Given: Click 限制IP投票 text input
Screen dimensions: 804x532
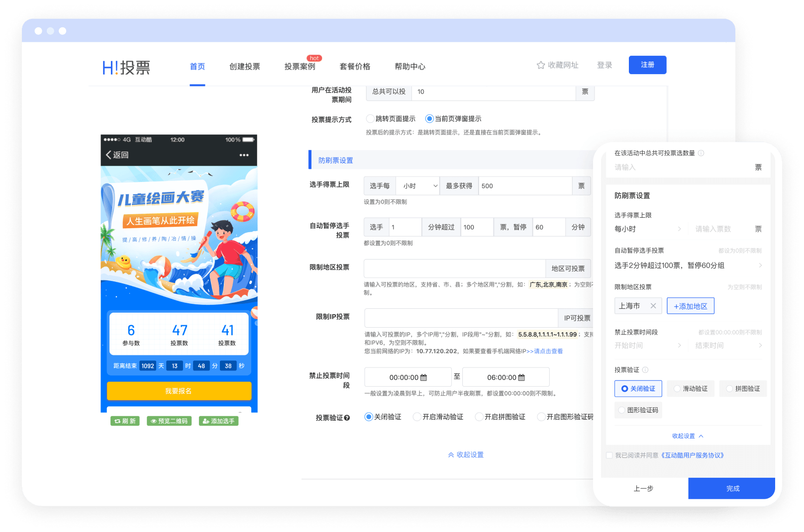Looking at the screenshot, I should point(461,318).
